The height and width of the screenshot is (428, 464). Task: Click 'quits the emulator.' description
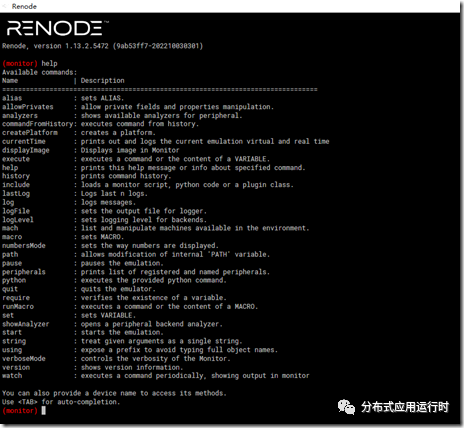click(118, 289)
